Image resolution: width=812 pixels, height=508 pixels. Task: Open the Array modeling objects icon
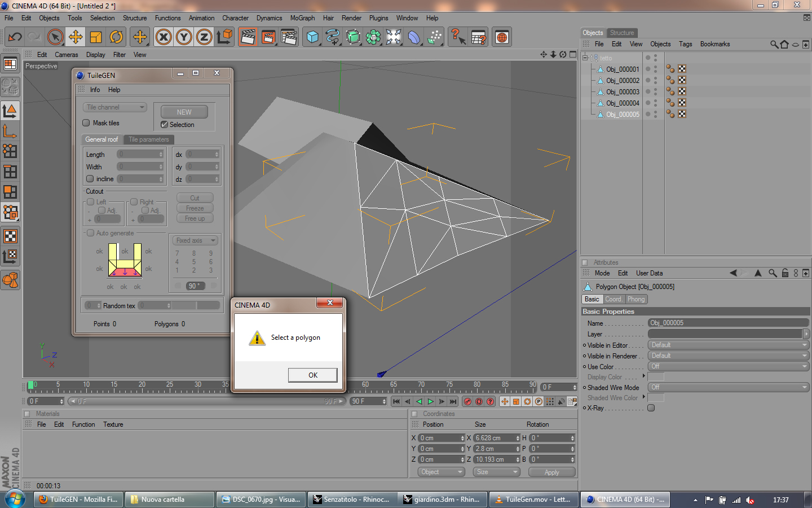373,37
